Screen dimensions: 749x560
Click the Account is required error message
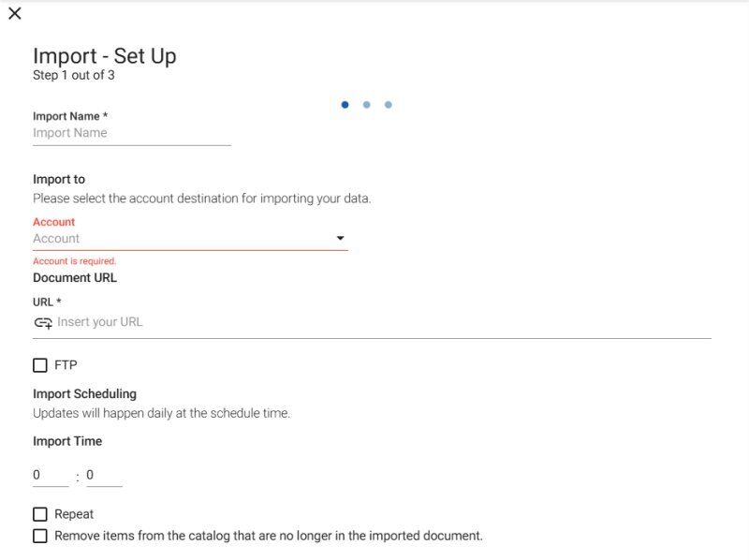pos(75,261)
